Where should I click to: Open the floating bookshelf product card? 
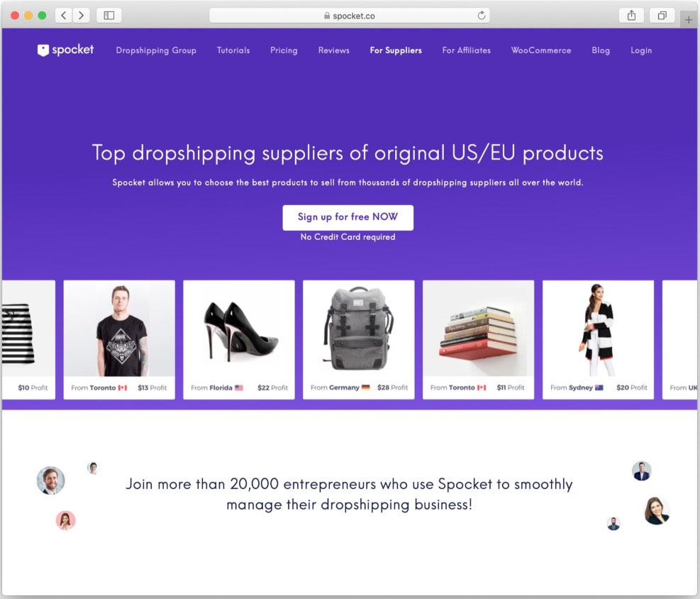click(x=478, y=339)
